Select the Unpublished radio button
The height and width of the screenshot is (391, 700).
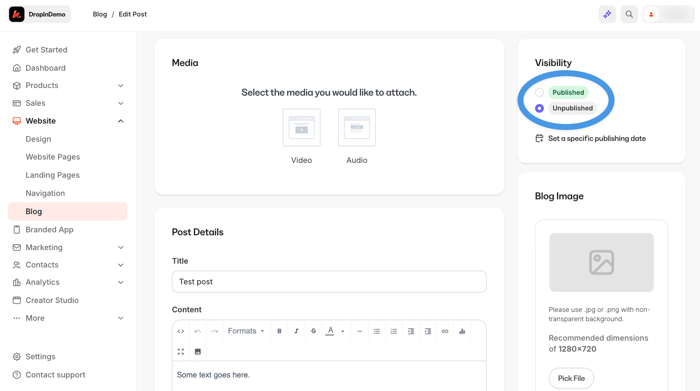coord(539,108)
